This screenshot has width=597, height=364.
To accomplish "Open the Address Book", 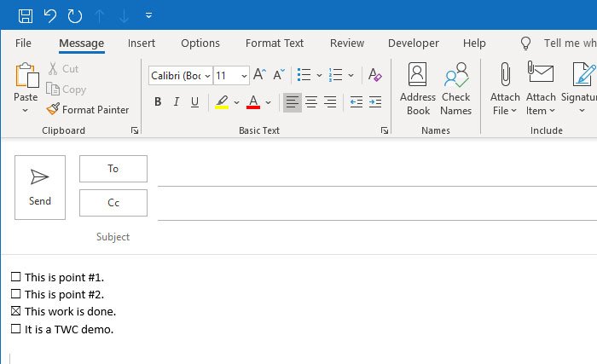I will pyautogui.click(x=418, y=89).
